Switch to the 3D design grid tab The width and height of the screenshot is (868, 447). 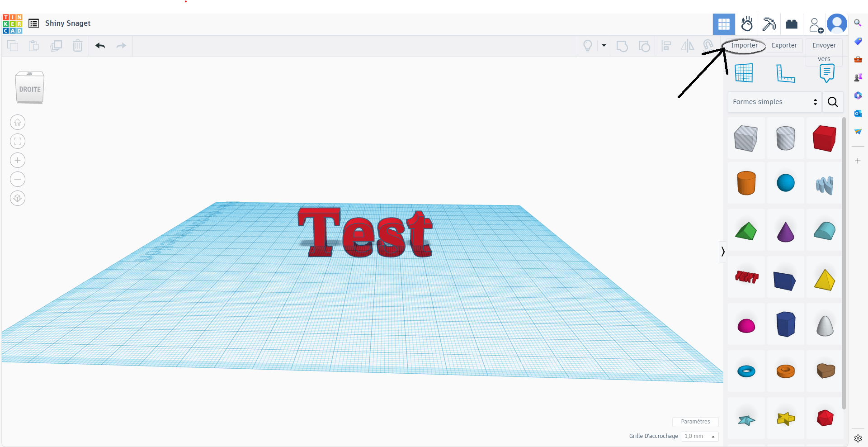coord(724,24)
